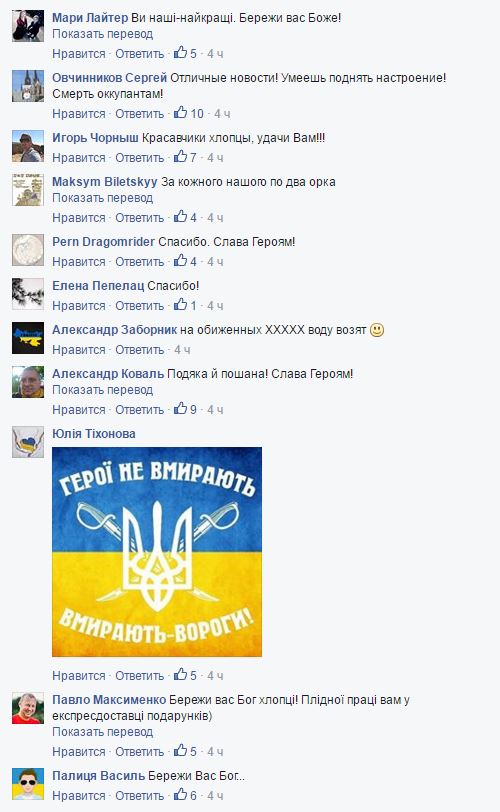The image size is (500, 812).
Task: Click the like-count thumb on Овчинников Сергей's comment
Action: pyautogui.click(x=180, y=112)
